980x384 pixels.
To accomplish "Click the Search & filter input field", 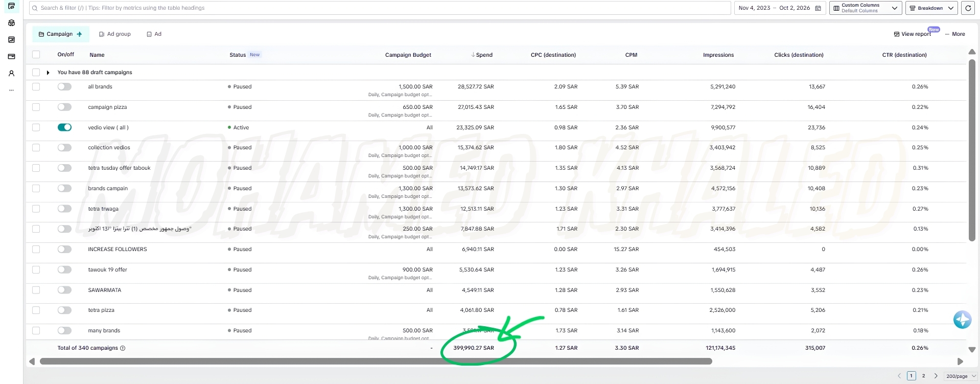I will (x=380, y=8).
